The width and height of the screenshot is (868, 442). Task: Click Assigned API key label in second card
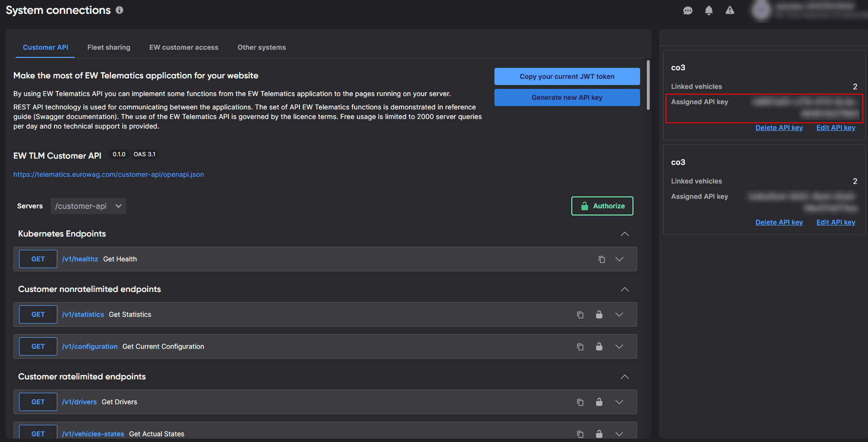coord(700,196)
